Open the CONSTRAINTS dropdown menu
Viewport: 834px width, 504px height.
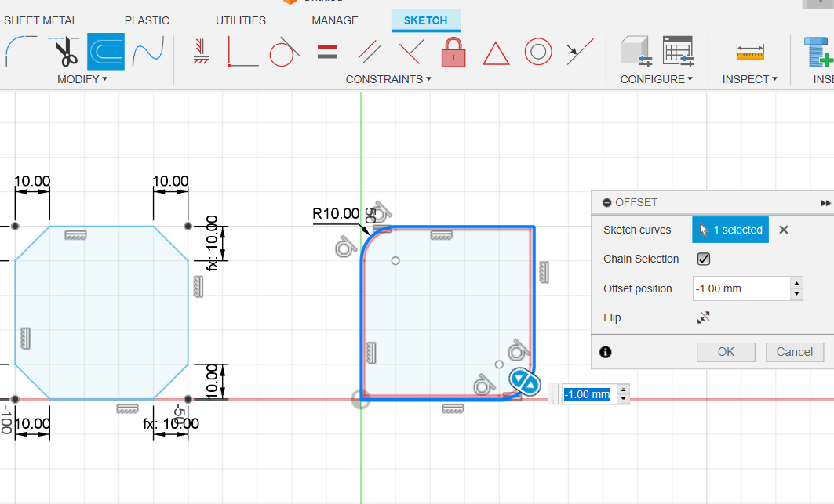pos(388,79)
